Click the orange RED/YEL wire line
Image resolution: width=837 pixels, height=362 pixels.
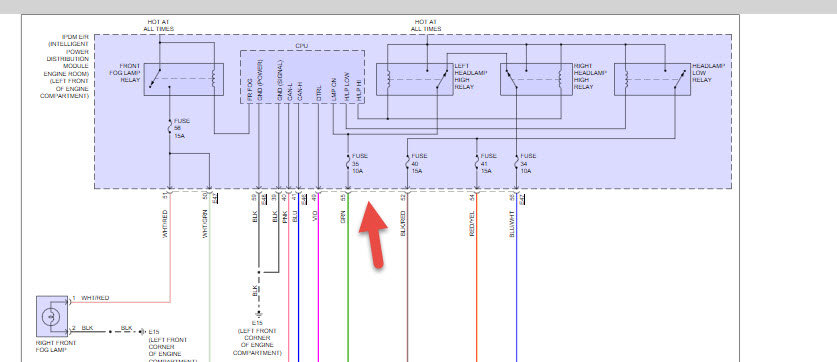tap(477, 278)
